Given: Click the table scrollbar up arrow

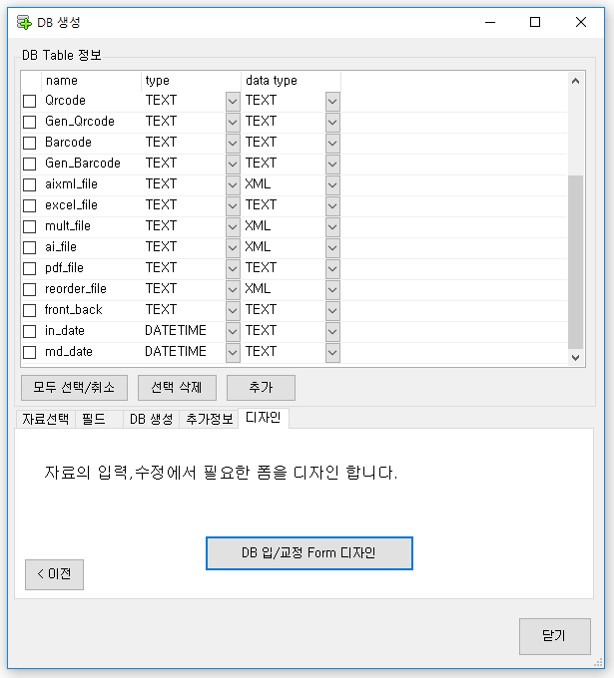Looking at the screenshot, I should pyautogui.click(x=575, y=81).
